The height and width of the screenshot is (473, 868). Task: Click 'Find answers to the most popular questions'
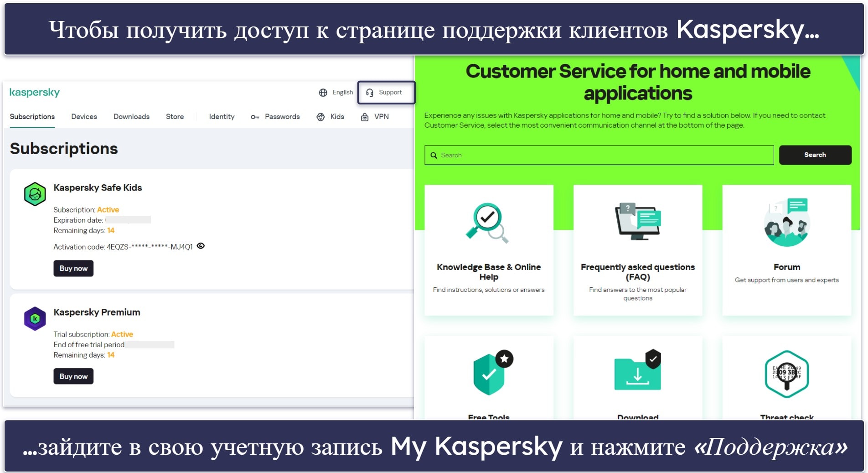[x=638, y=294]
